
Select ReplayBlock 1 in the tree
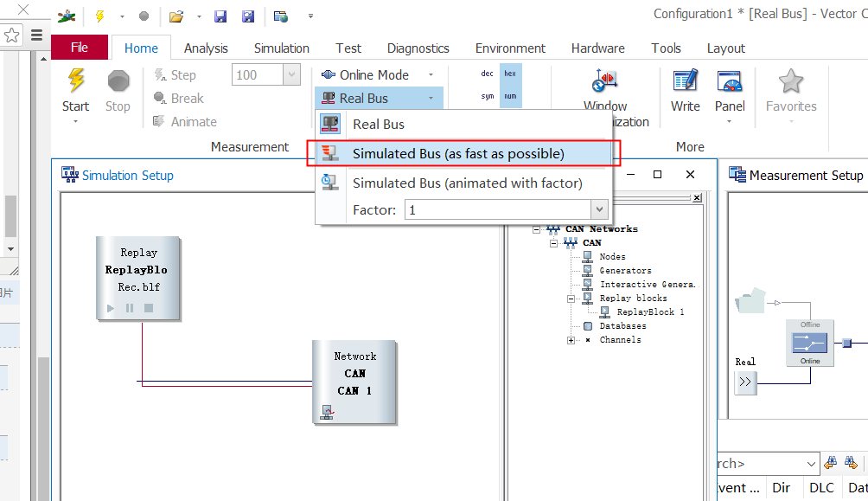click(650, 312)
